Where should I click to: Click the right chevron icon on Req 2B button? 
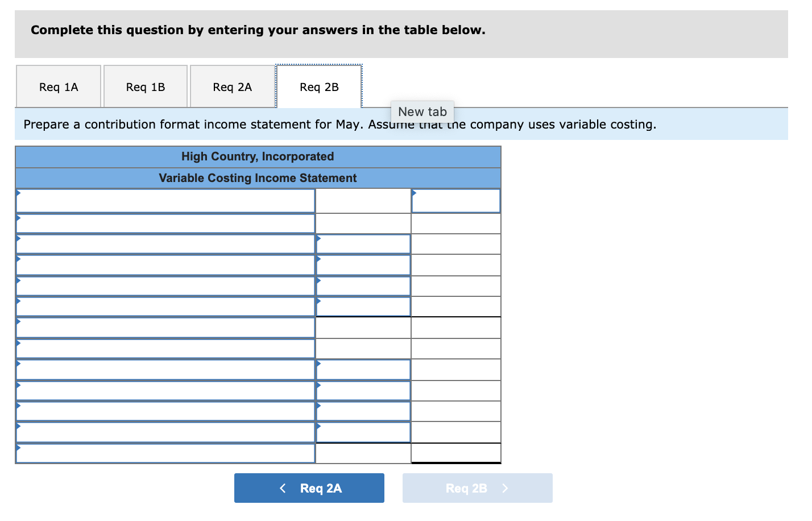click(x=505, y=487)
